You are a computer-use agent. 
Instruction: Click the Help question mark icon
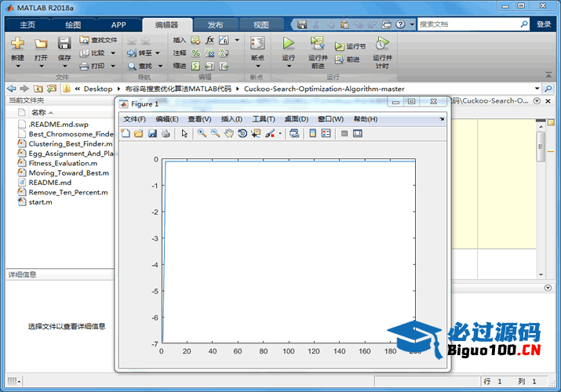click(x=401, y=24)
